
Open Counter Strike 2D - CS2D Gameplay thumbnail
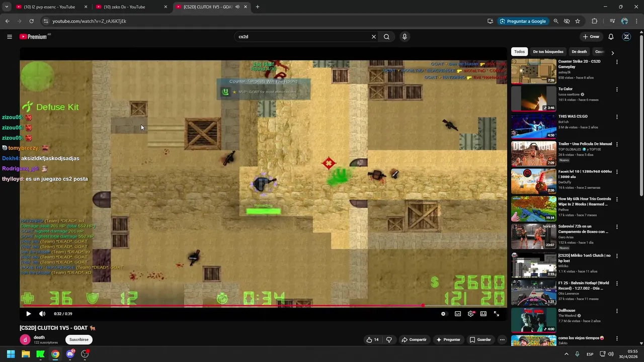[x=534, y=71]
